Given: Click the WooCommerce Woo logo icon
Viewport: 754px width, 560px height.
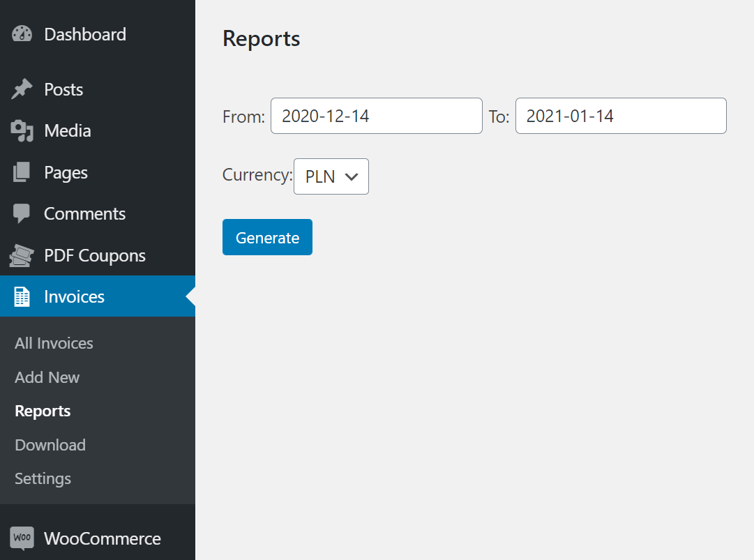Looking at the screenshot, I should click(x=22, y=538).
